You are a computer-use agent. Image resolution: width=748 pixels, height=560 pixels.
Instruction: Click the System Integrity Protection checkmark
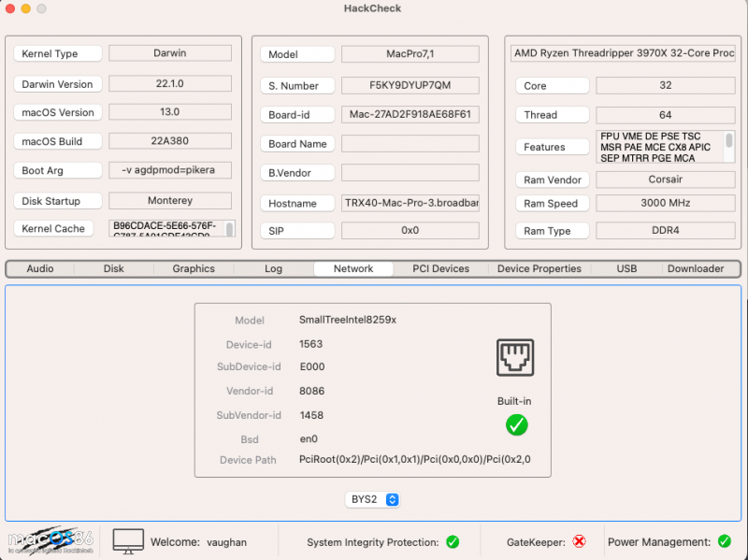point(453,541)
